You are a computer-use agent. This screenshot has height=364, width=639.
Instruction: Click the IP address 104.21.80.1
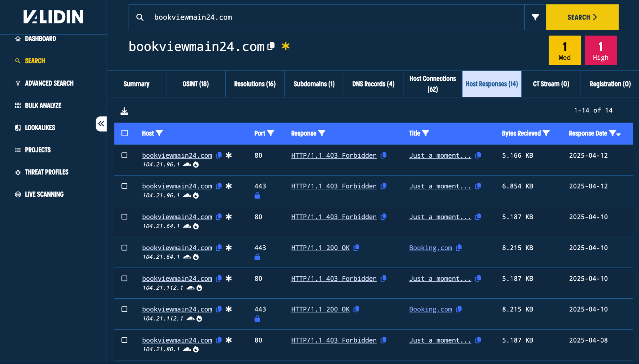click(x=161, y=349)
